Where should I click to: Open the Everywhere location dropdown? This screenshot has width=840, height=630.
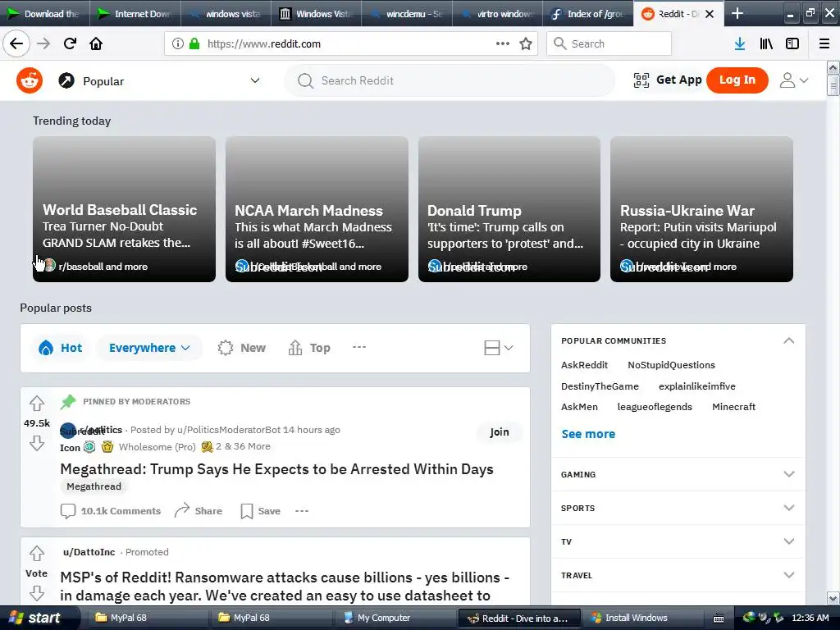(x=149, y=348)
